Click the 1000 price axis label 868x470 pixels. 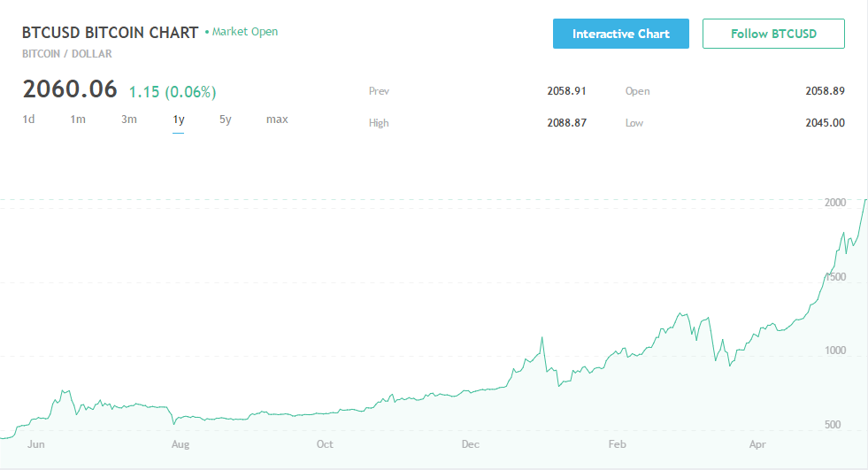(x=834, y=351)
